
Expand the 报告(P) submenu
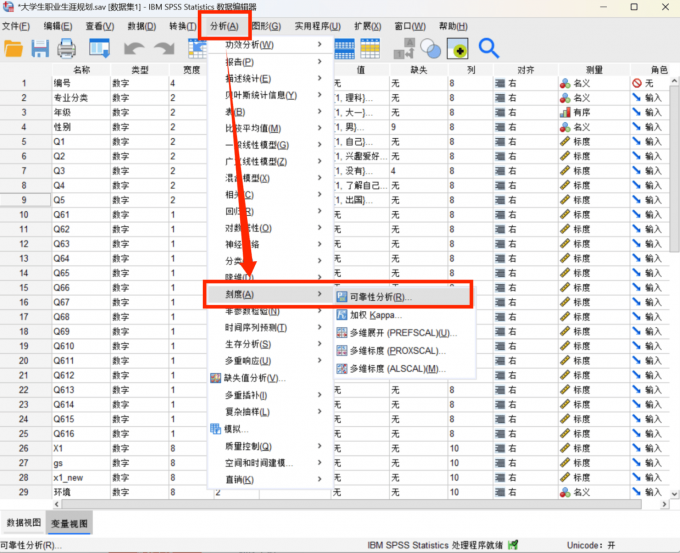point(271,62)
